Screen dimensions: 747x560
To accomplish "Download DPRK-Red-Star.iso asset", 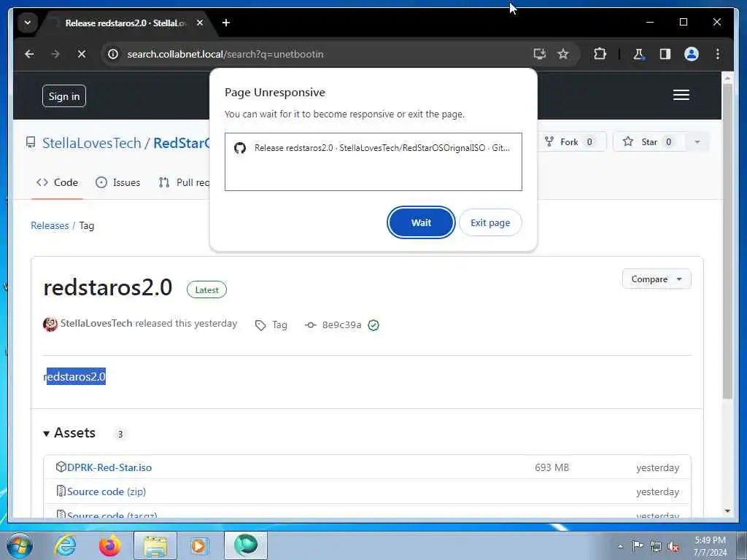I will tap(109, 467).
